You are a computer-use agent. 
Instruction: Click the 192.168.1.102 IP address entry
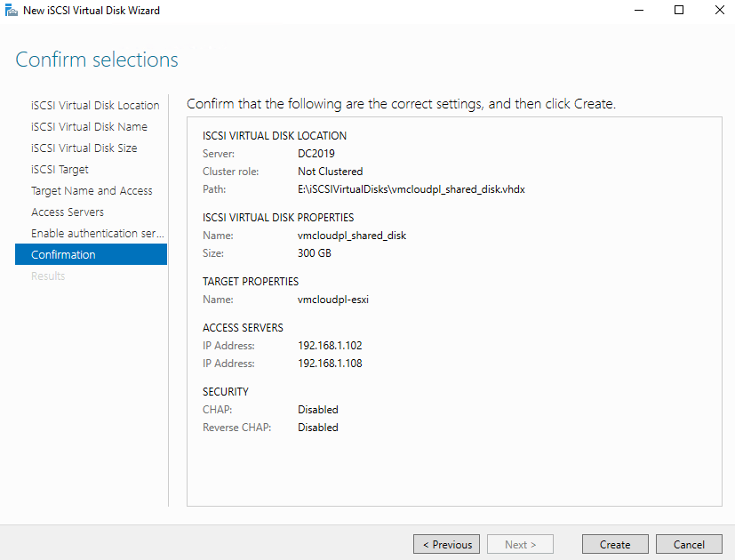tap(330, 346)
